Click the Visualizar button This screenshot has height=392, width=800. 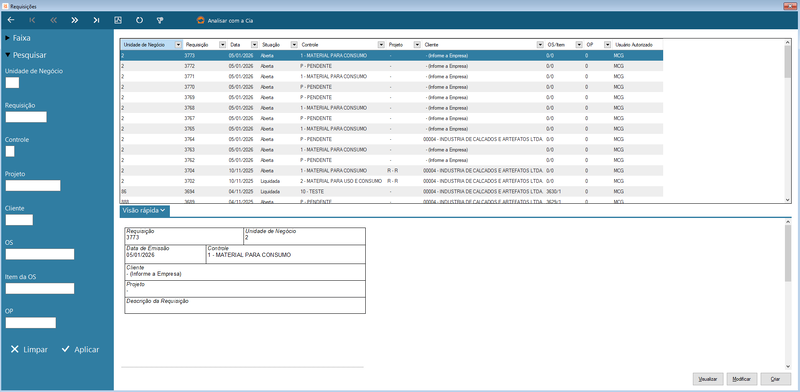coord(708,379)
